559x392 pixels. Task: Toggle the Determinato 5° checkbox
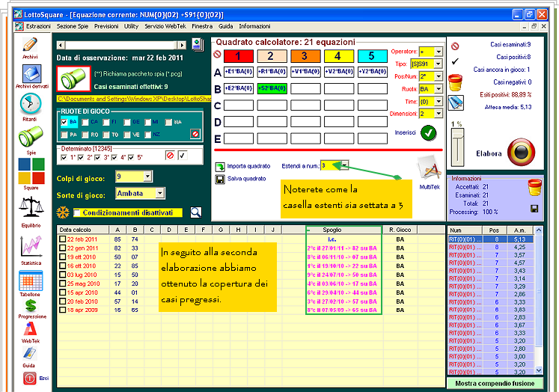131,157
